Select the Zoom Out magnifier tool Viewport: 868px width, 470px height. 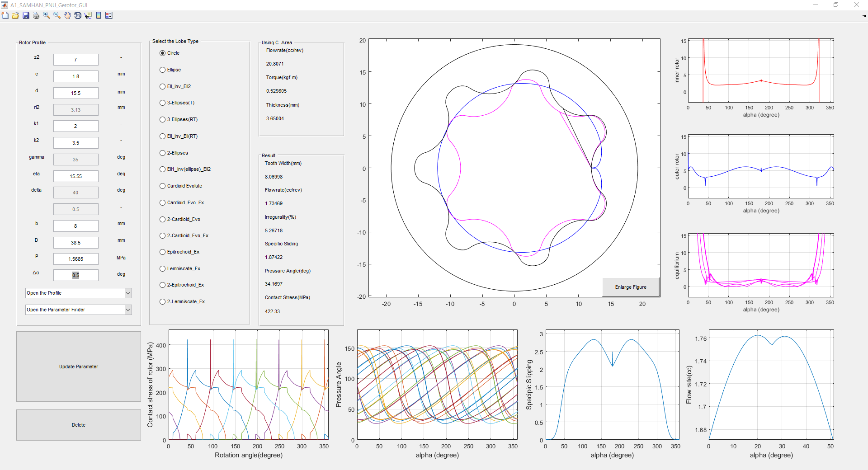57,15
